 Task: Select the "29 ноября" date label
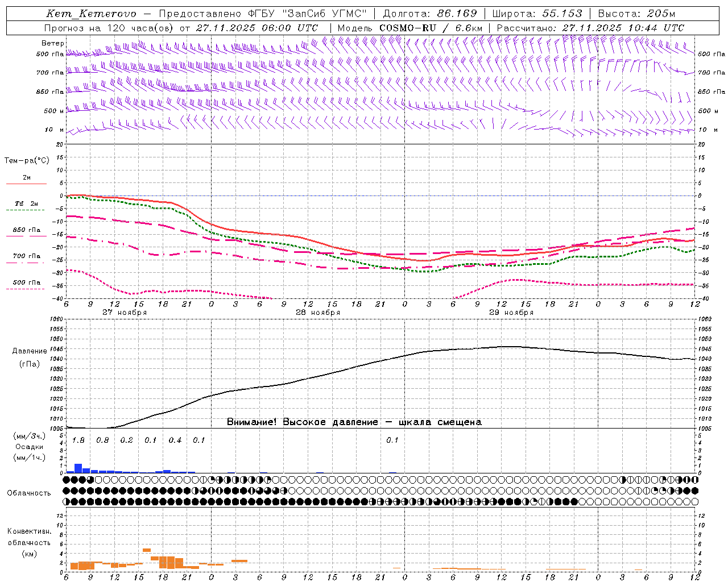click(x=511, y=313)
